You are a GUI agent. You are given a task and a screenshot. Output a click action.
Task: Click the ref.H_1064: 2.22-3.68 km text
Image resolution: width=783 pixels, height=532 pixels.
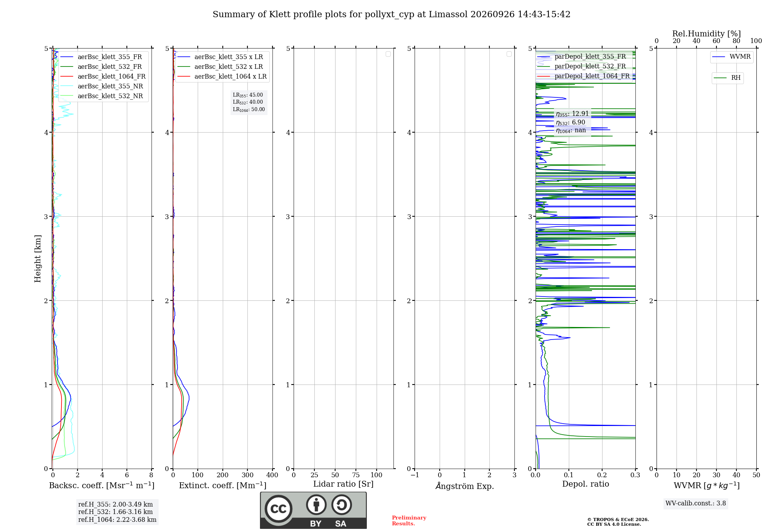[117, 520]
